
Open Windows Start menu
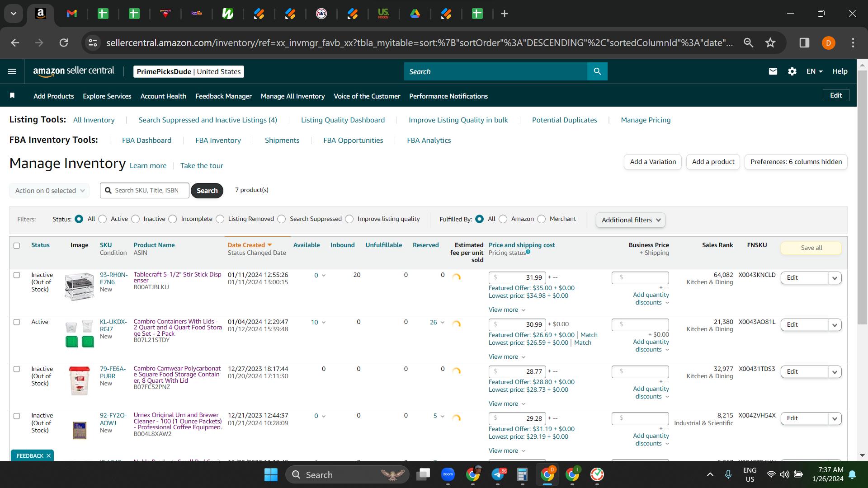coord(271,474)
